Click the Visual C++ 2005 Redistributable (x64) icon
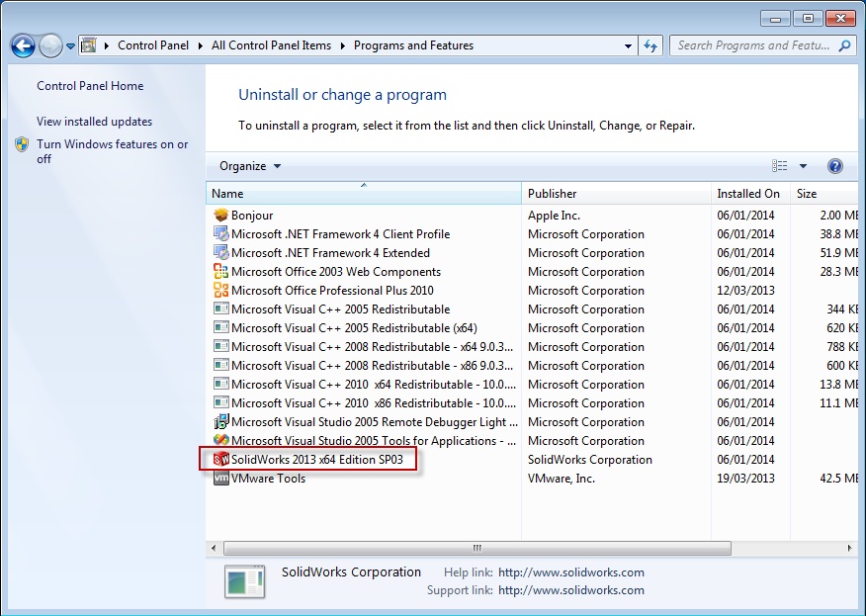Image resolution: width=866 pixels, height=616 pixels. [x=220, y=327]
